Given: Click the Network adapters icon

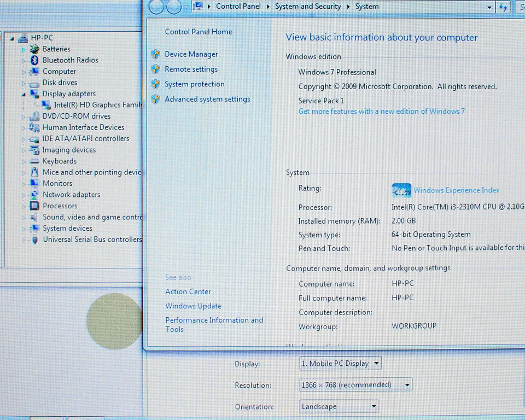Looking at the screenshot, I should [34, 195].
